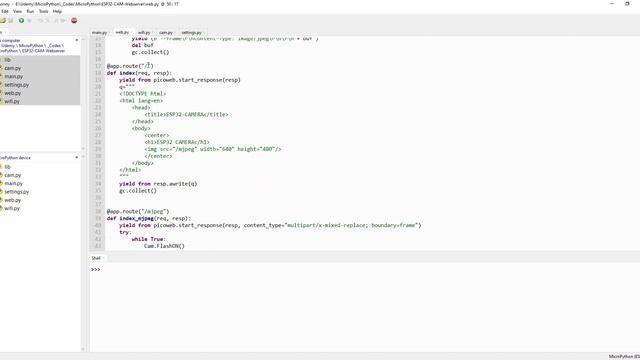Switch to the cam.py editor tab
This screenshot has height=360, width=640.
(167, 32)
